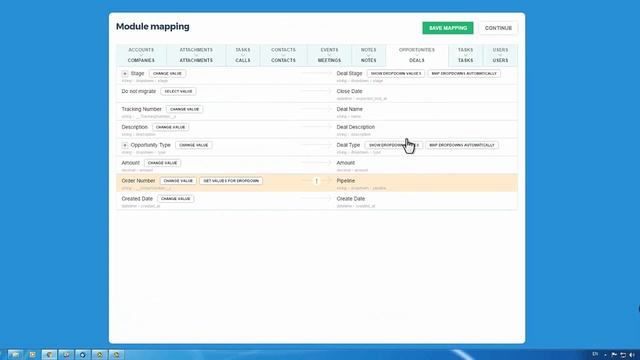Select the Deal Description target field

coord(356,127)
